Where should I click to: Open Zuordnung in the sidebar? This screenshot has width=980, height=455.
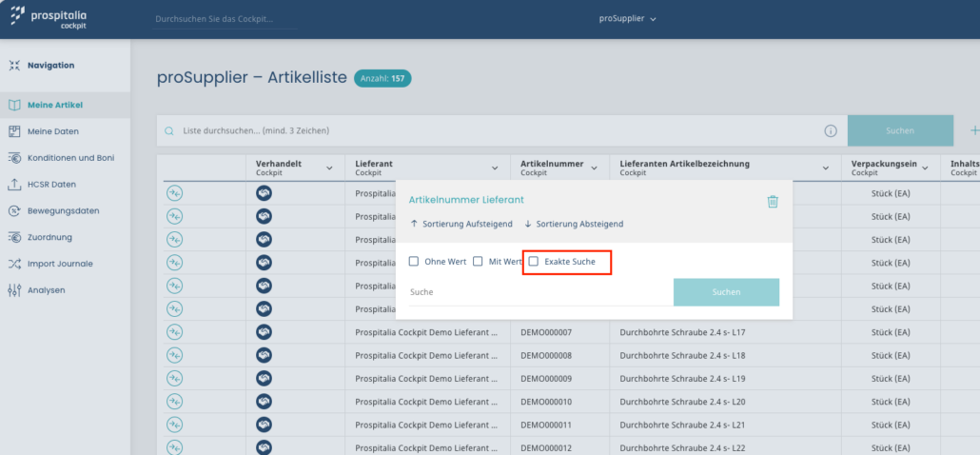pos(65,238)
